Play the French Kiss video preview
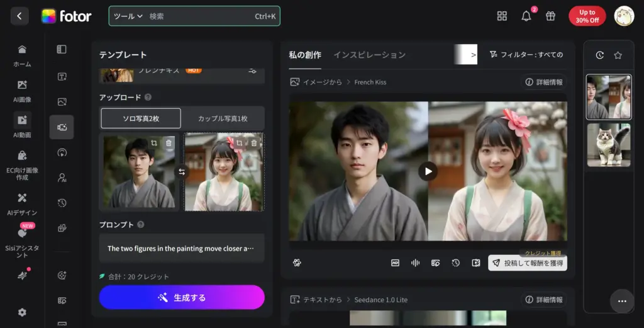644x328 pixels. 428,171
